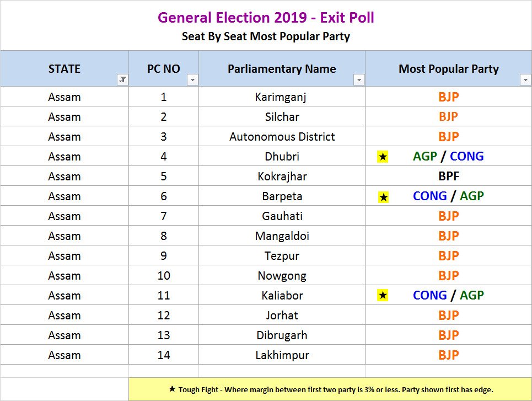Select the AGP / CONG cell for Dhubri

click(448, 157)
